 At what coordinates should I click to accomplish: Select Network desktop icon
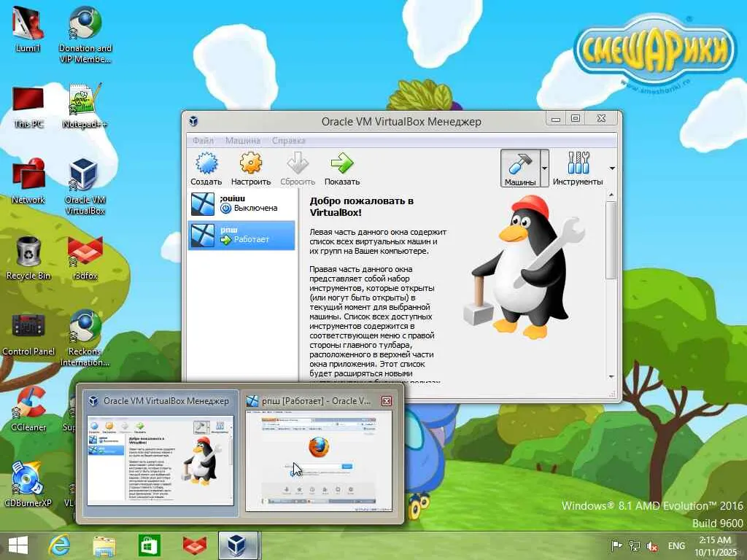click(28, 181)
